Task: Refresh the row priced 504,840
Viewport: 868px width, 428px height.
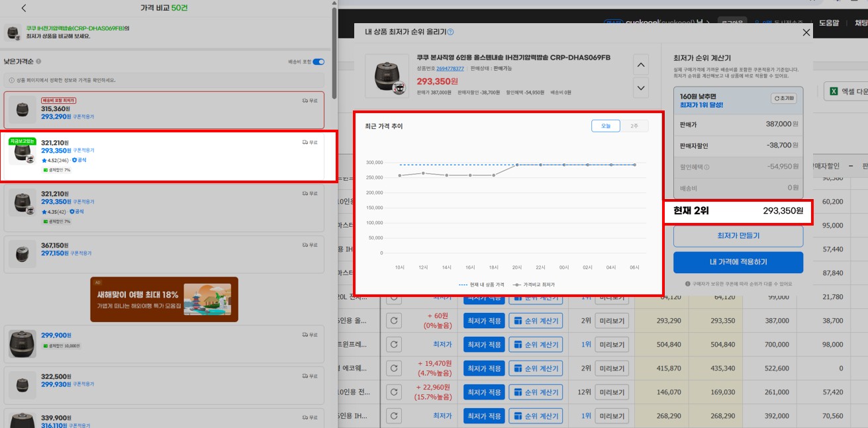Action: [x=395, y=345]
